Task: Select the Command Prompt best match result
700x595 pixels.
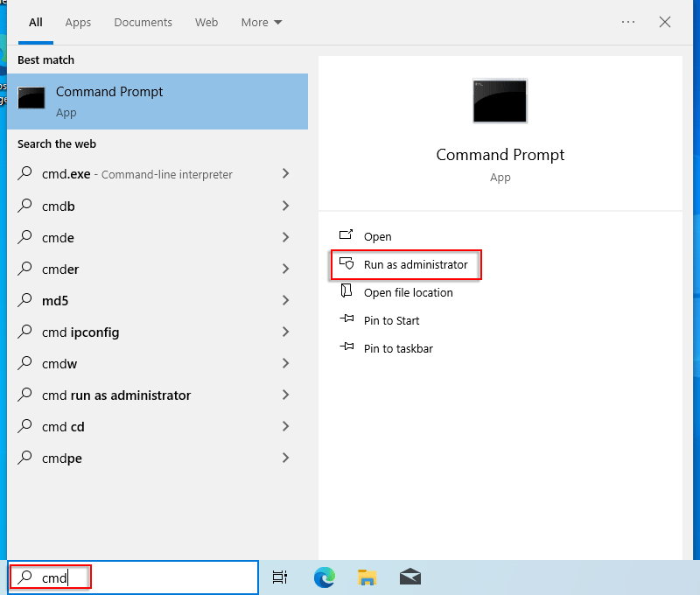Action: click(x=157, y=101)
